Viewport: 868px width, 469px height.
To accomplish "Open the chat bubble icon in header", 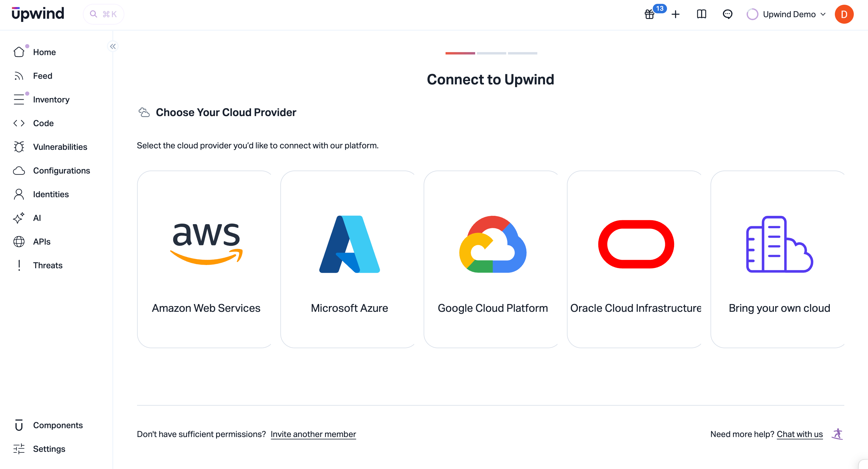I will click(x=727, y=14).
